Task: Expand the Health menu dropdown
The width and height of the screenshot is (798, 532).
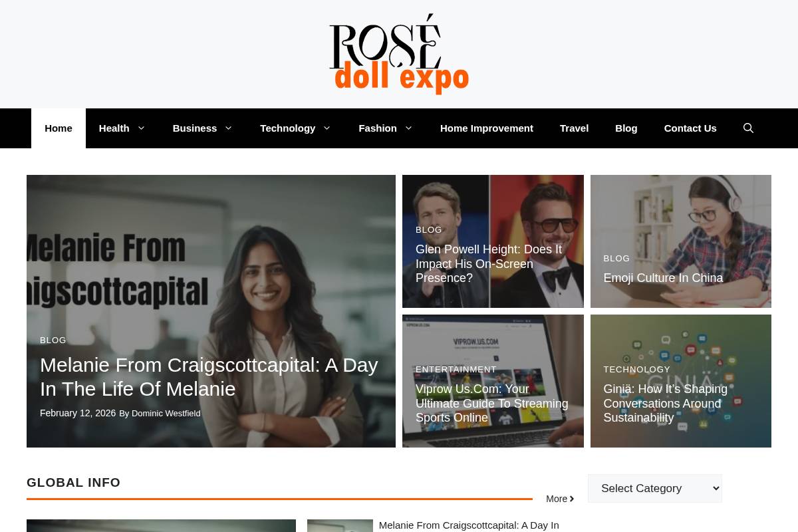Action: pos(141,128)
